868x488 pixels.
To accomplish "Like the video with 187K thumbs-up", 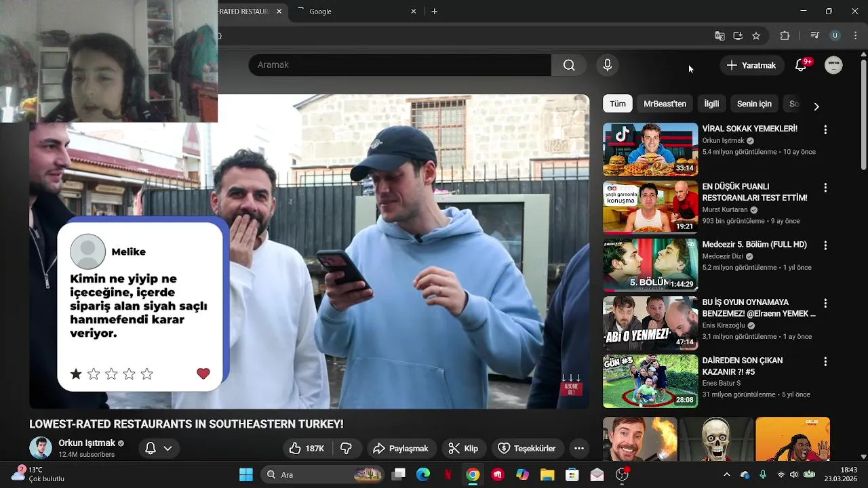I will (307, 449).
